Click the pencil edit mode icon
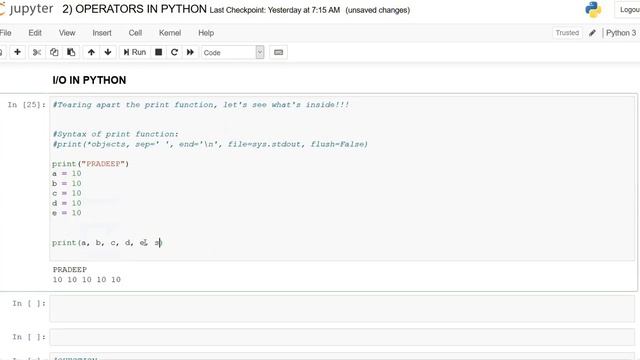Viewport: 640px width, 360px height. pyautogui.click(x=592, y=33)
